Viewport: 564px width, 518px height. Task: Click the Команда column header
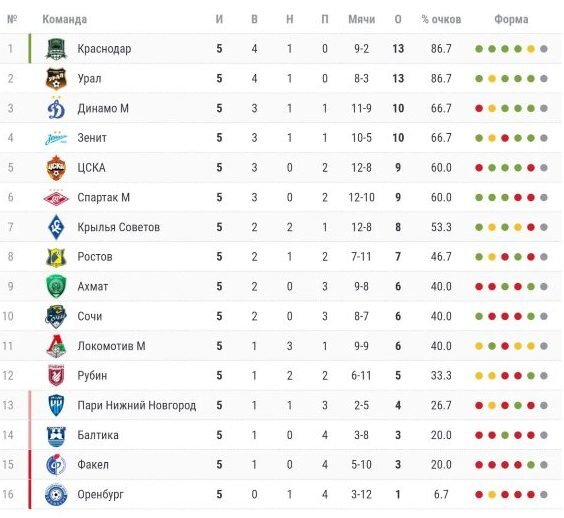[65, 19]
